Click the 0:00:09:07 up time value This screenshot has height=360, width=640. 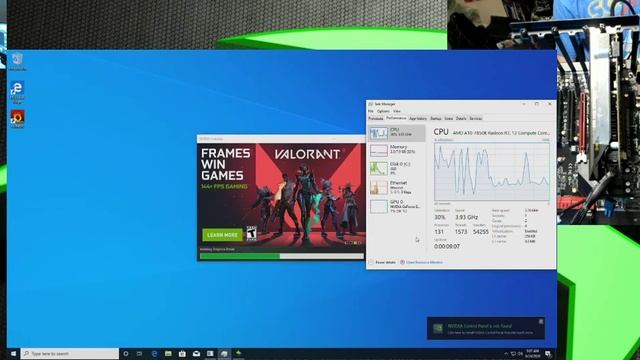(447, 247)
